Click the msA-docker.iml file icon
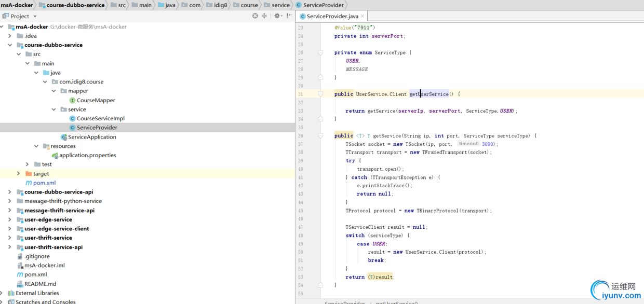644x304 pixels. pyautogui.click(x=20, y=265)
